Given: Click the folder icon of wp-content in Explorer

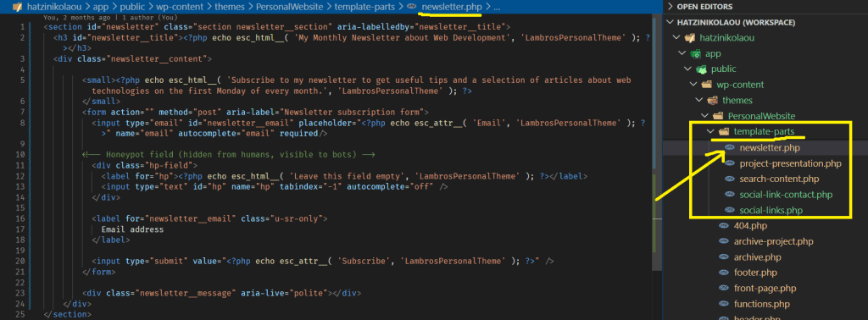Looking at the screenshot, I should pyautogui.click(x=707, y=85).
